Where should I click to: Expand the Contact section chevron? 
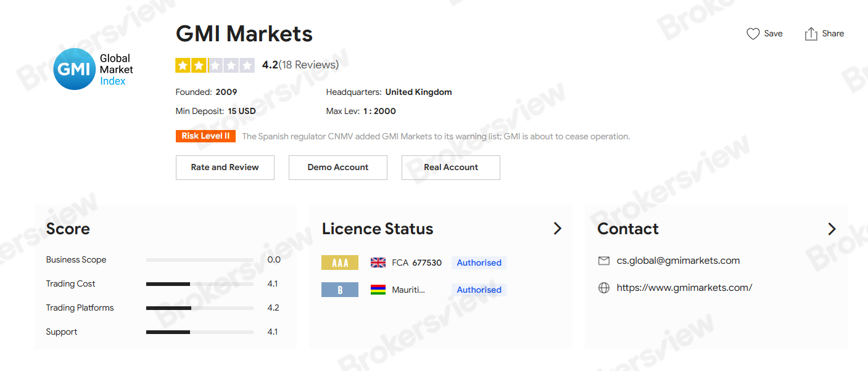(x=832, y=229)
